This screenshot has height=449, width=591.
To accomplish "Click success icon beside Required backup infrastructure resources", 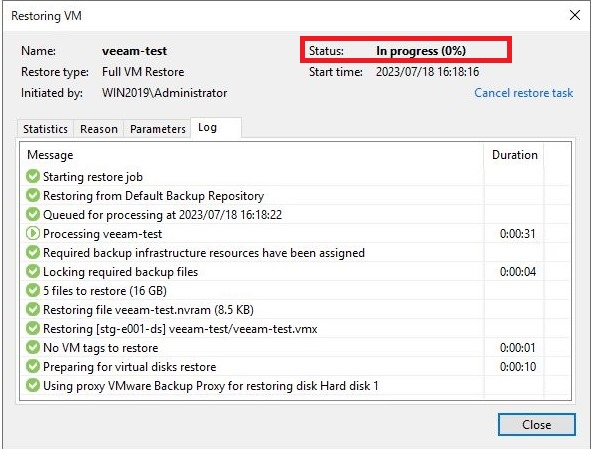I will click(33, 252).
